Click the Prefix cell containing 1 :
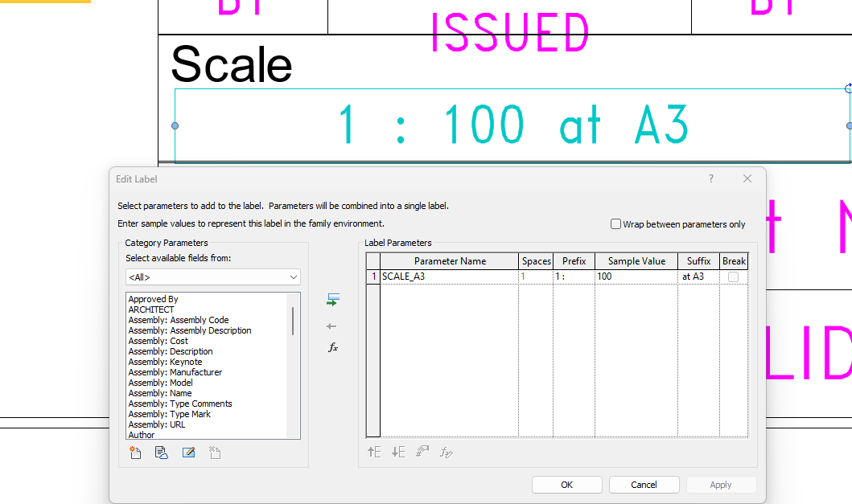 (x=574, y=277)
